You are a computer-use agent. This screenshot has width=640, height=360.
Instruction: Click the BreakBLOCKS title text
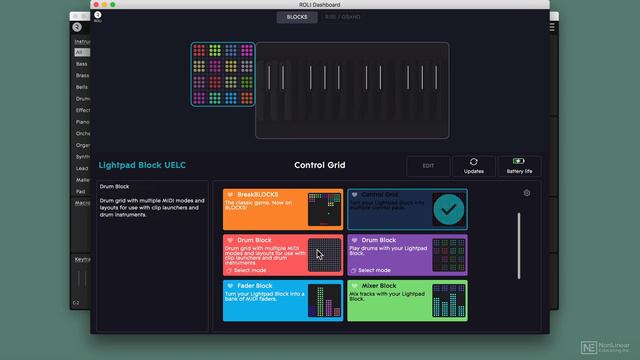tap(258, 195)
